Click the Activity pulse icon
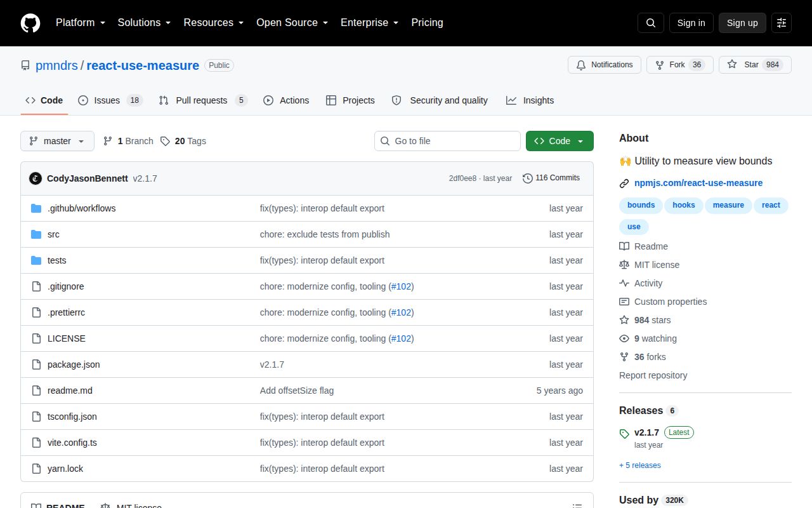This screenshot has width=812, height=508. tap(624, 283)
